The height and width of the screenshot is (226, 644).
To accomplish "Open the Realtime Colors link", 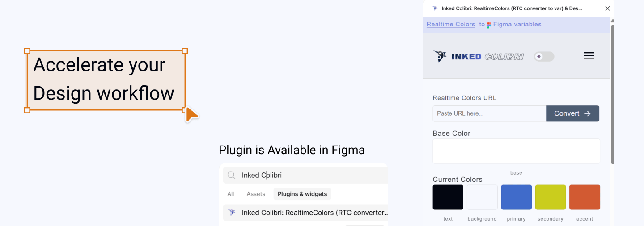I will click(x=451, y=25).
